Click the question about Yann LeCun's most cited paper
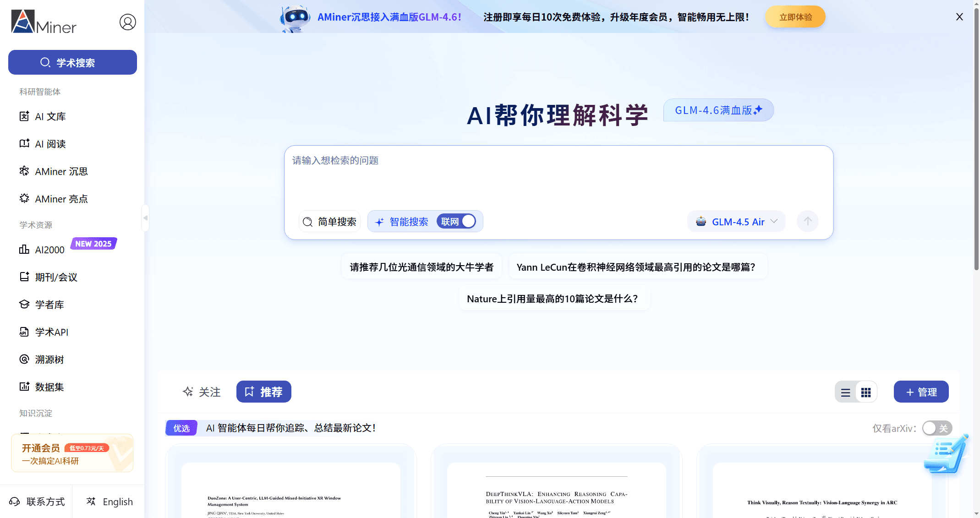The width and height of the screenshot is (980, 518). (x=637, y=266)
